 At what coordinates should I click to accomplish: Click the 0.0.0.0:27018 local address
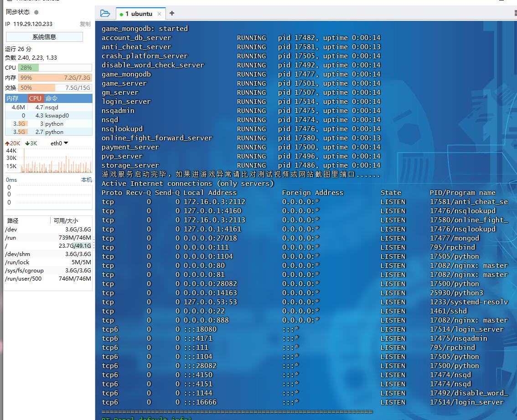210,238
